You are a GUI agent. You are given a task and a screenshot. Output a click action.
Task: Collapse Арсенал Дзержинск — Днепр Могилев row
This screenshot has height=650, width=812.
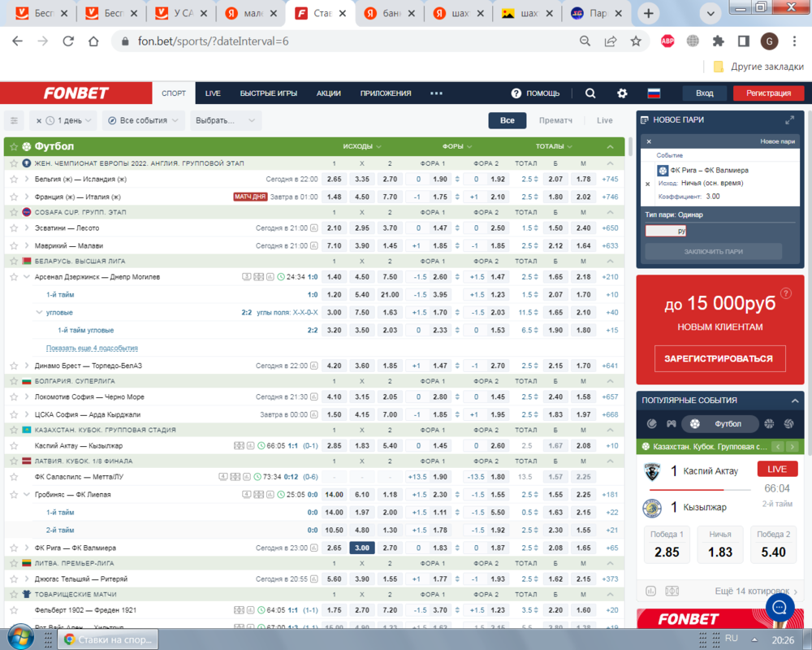27,277
